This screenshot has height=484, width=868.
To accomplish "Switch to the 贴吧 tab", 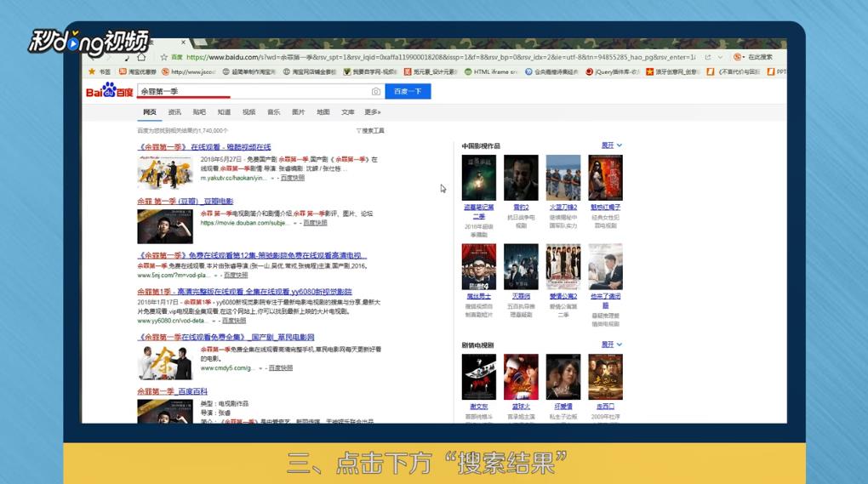I will click(199, 111).
